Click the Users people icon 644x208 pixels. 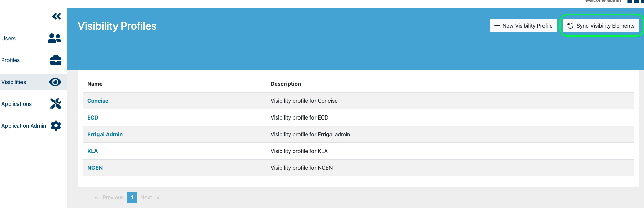click(x=55, y=38)
